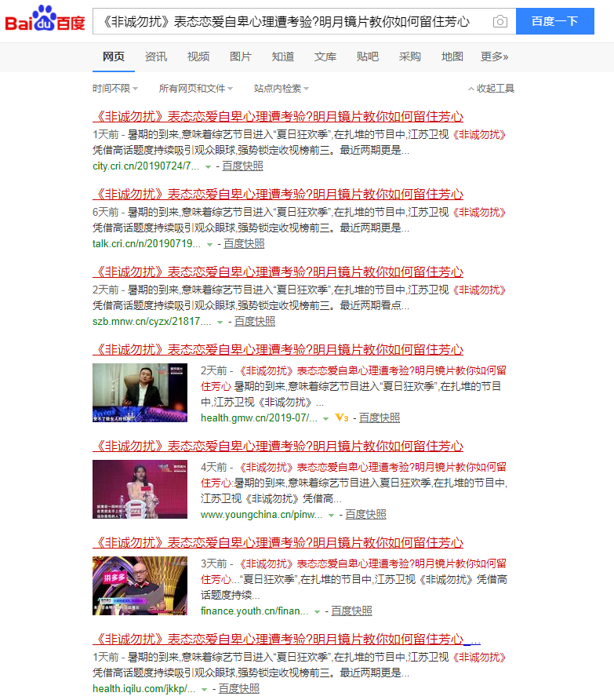Click the 拼多多 thumbnail of finance.youth.cn result
The height and width of the screenshot is (700, 614).
[140, 585]
